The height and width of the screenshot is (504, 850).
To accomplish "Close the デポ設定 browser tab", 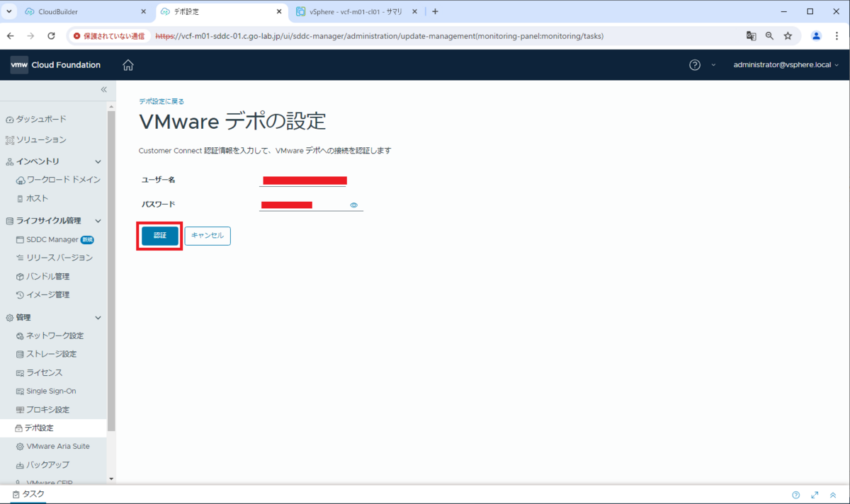I will (279, 12).
